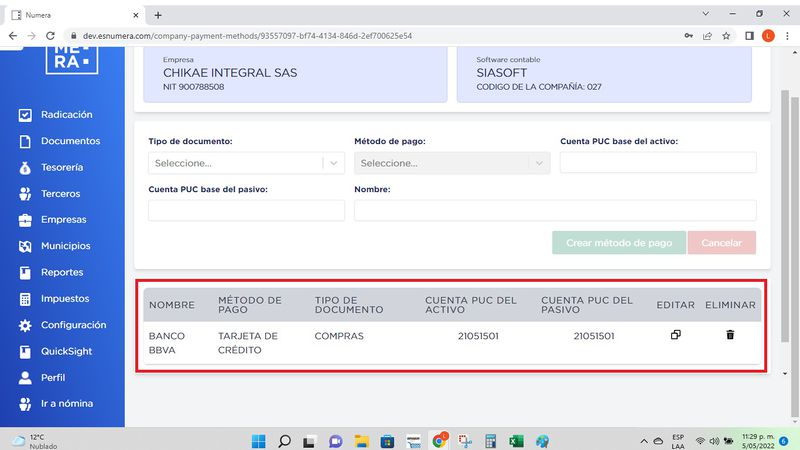This screenshot has height=450, width=800.
Task: Click the Perfil user icon
Action: 25,378
